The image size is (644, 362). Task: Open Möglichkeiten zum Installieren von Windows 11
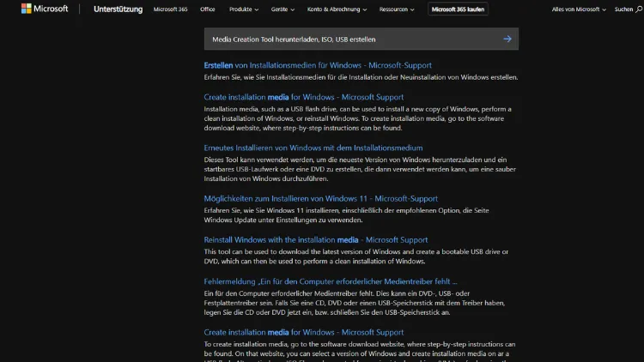click(x=321, y=199)
